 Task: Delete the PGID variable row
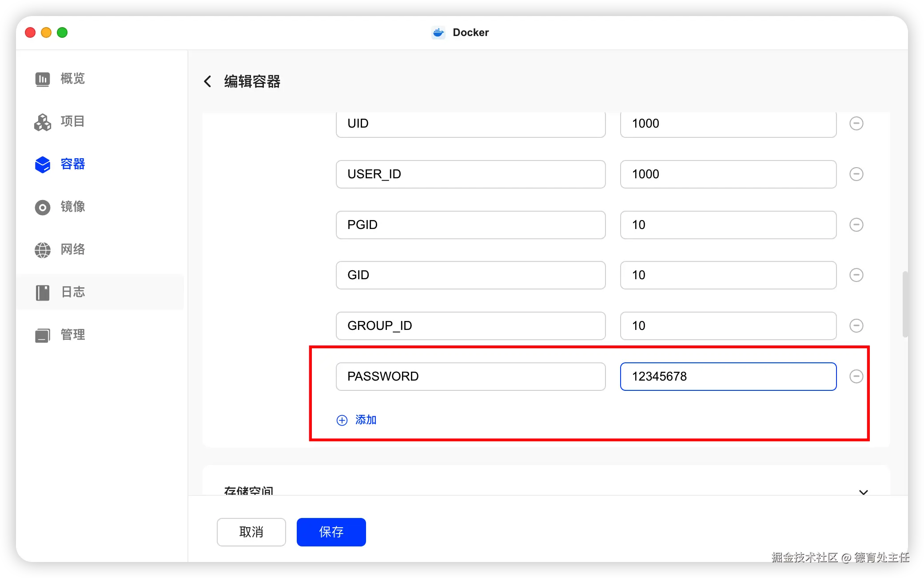click(x=856, y=225)
